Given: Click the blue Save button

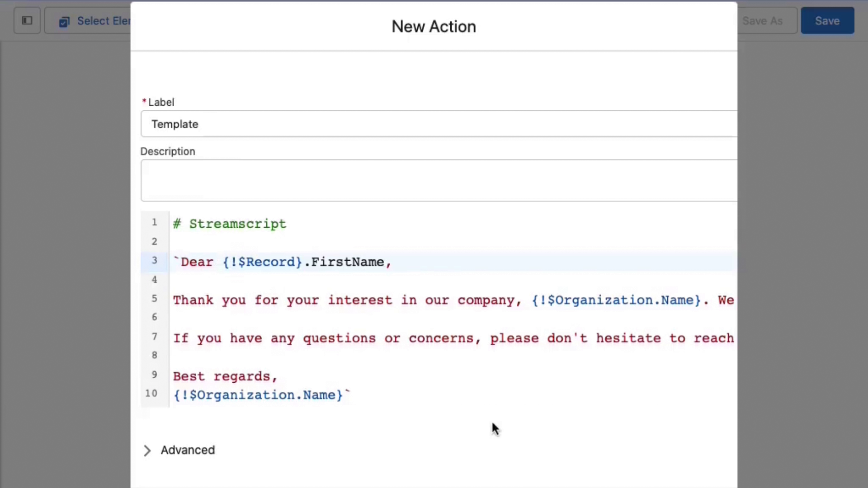Looking at the screenshot, I should (x=827, y=21).
